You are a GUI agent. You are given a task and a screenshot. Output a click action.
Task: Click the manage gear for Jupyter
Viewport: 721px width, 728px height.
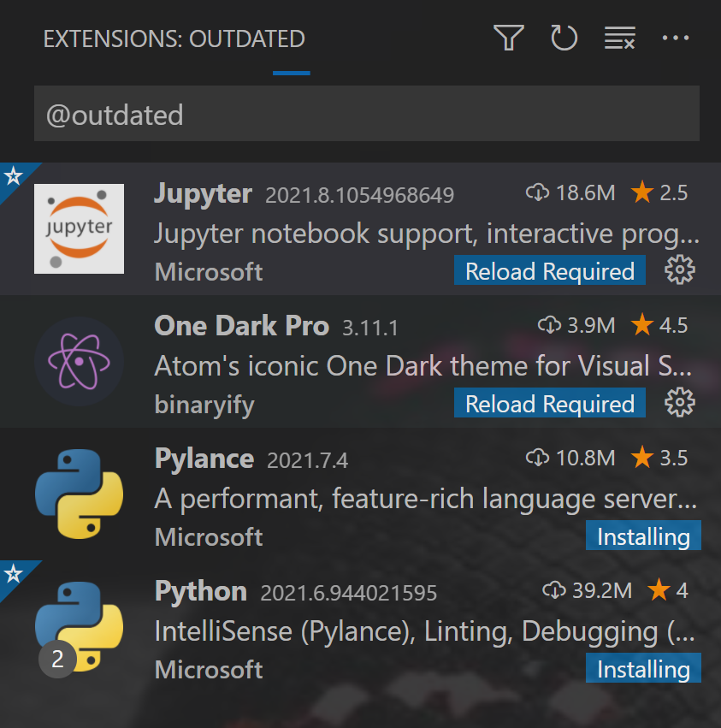[679, 269]
